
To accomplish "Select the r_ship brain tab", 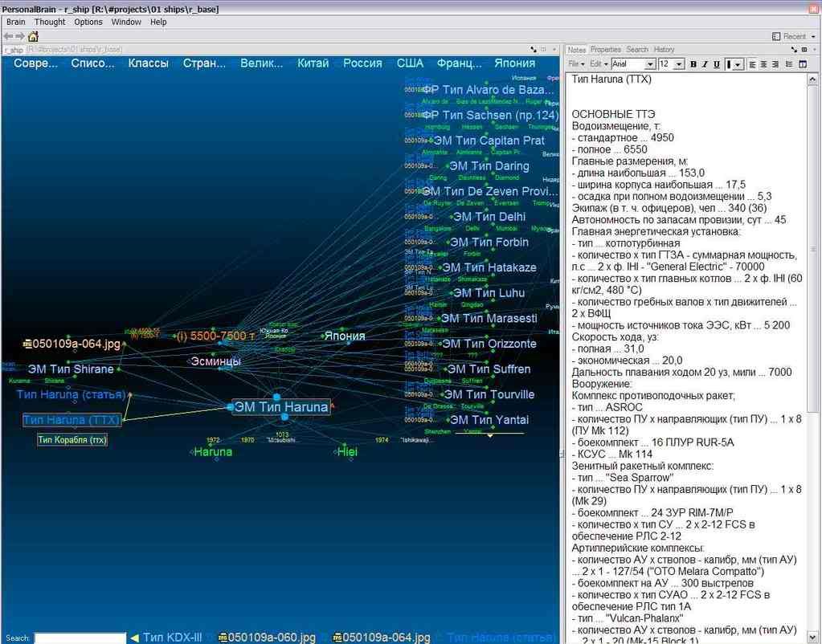I will pyautogui.click(x=14, y=50).
